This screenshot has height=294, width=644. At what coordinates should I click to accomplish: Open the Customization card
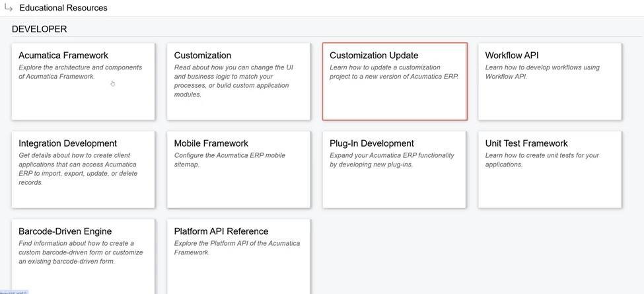click(238, 81)
